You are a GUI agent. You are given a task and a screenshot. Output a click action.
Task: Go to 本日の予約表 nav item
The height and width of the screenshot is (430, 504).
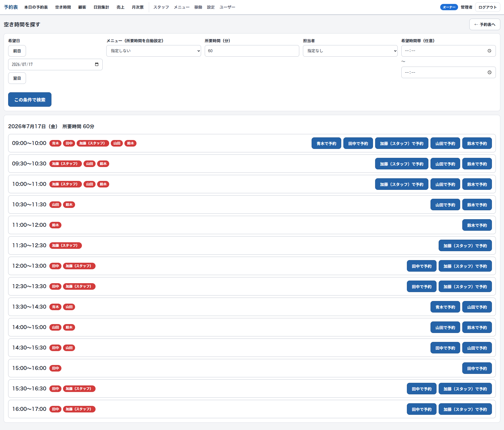pos(36,7)
